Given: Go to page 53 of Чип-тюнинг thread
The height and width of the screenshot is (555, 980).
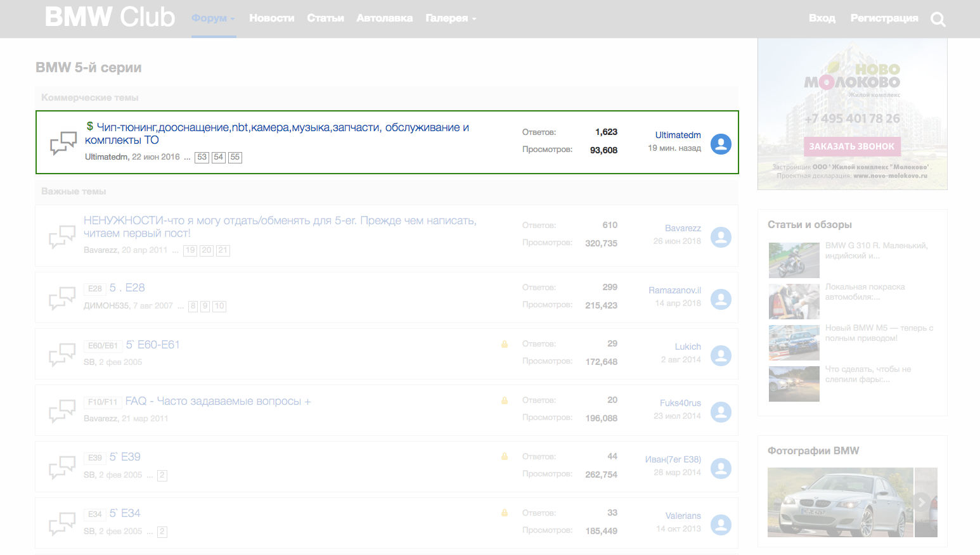Looking at the screenshot, I should [x=202, y=157].
